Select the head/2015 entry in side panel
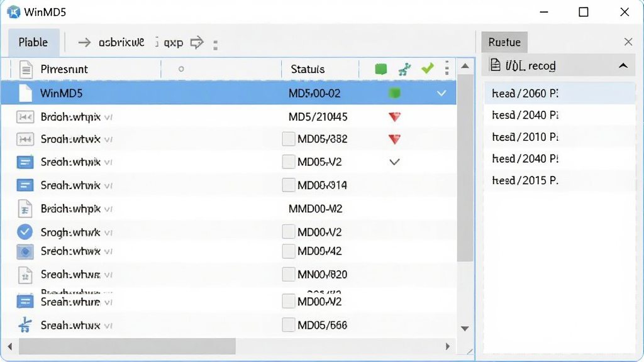644x362 pixels. click(559, 180)
